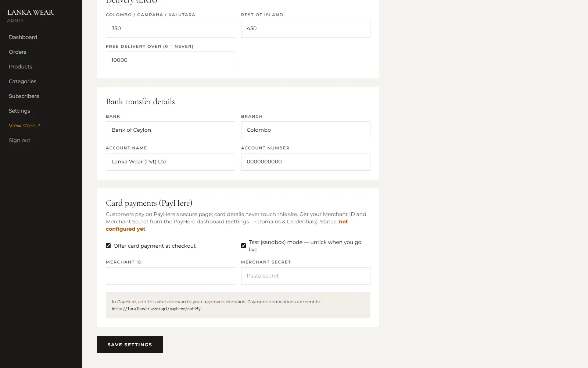The height and width of the screenshot is (368, 588).
Task: Untick Test (sandbox) mode checkbox
Action: click(244, 246)
